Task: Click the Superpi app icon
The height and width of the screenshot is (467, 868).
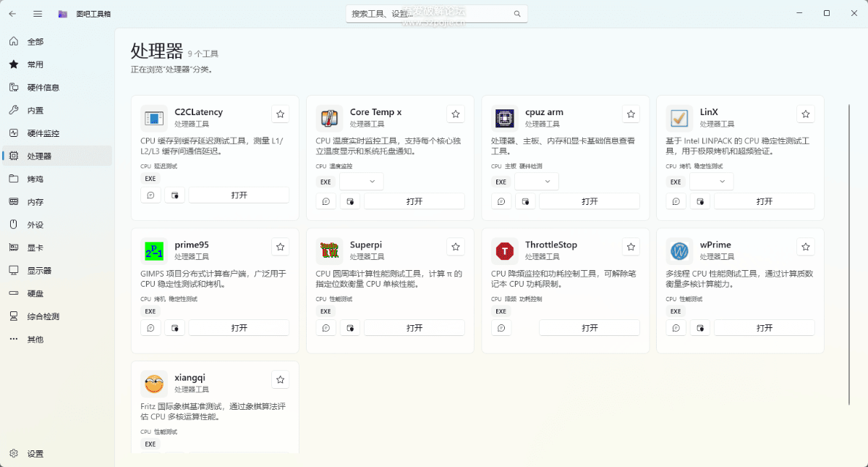Action: pos(329,251)
